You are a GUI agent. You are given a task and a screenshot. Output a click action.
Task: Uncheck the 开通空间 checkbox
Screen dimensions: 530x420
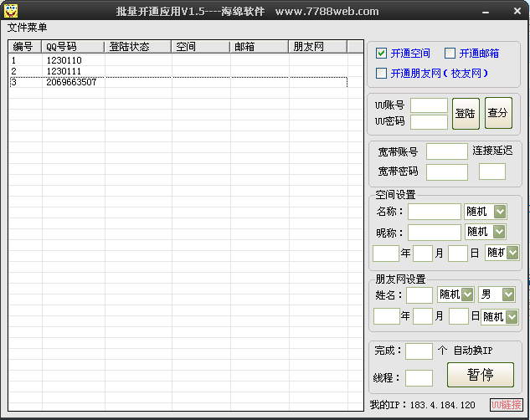(381, 54)
